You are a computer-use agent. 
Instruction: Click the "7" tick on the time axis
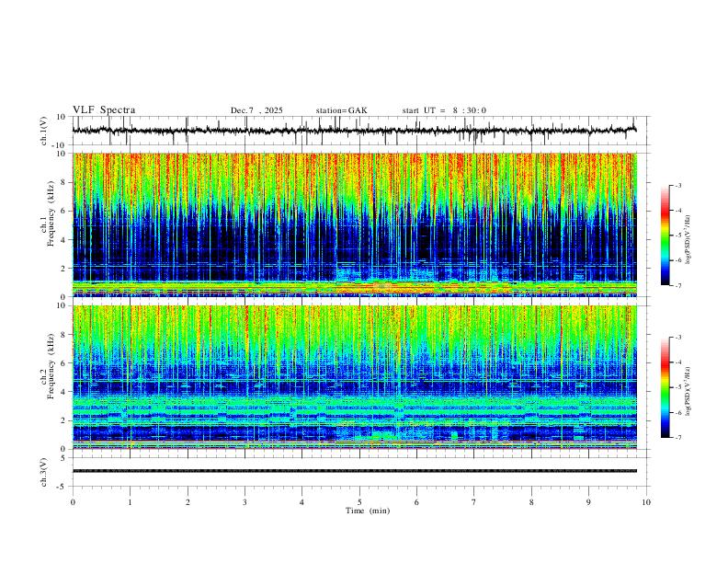click(474, 502)
